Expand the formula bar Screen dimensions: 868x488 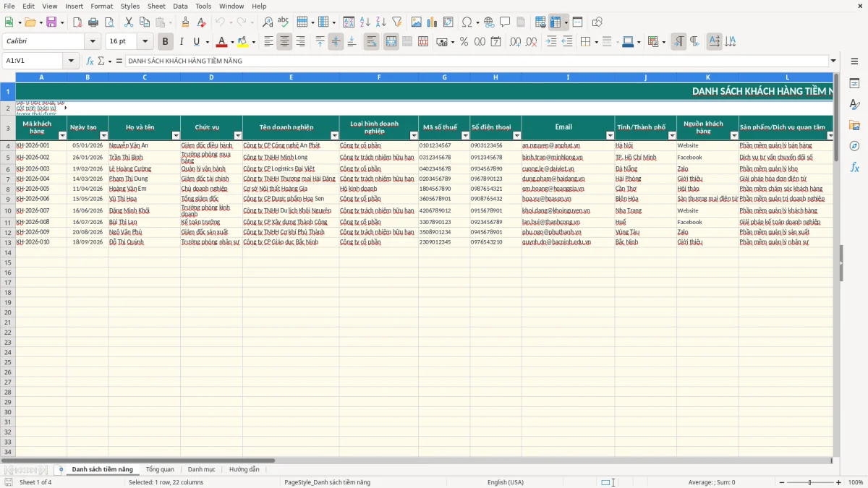click(833, 61)
